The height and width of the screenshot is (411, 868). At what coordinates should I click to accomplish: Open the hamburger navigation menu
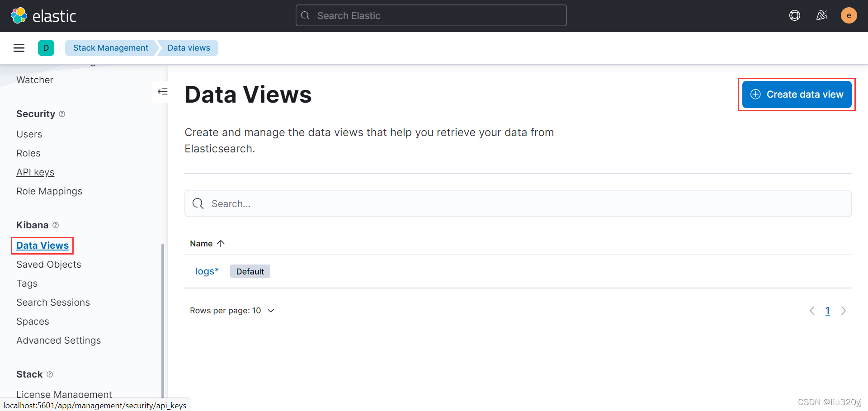[19, 48]
